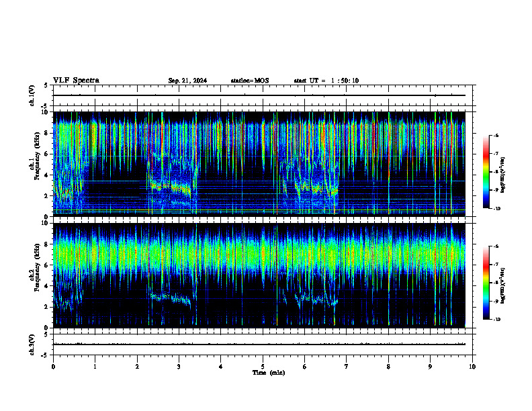Click the ch.2 color bar log(PSD) label

coord(503,285)
